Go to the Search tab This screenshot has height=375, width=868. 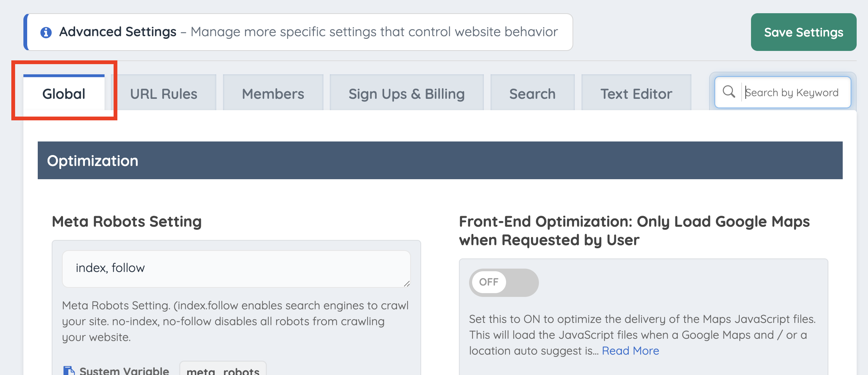[532, 93]
